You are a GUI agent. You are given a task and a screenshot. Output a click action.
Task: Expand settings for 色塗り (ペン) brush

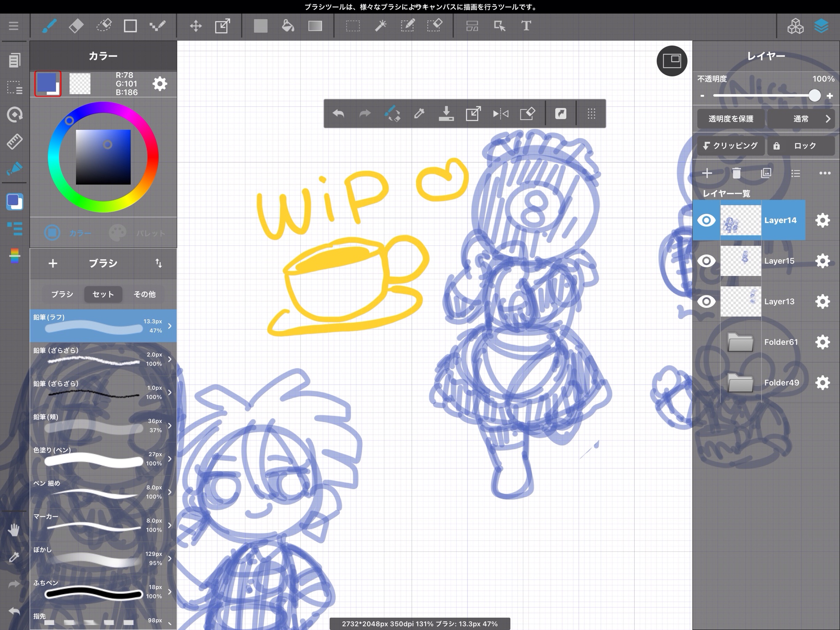click(x=170, y=459)
